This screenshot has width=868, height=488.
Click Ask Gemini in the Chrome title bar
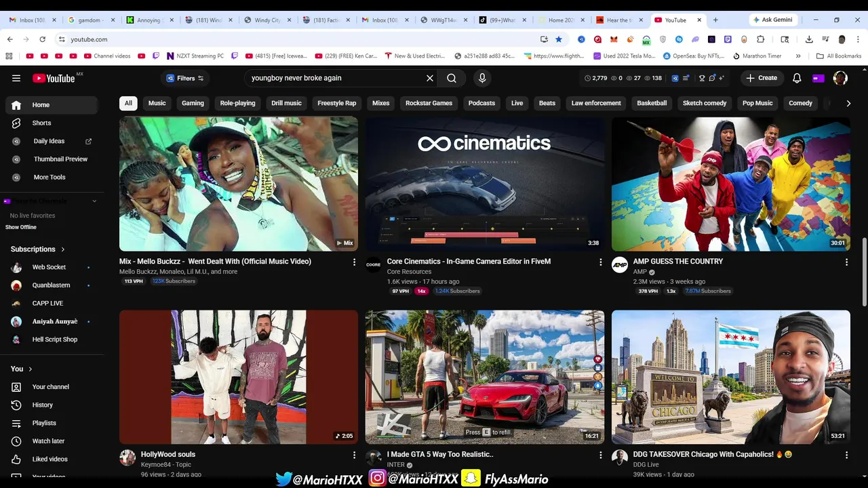[x=773, y=20]
